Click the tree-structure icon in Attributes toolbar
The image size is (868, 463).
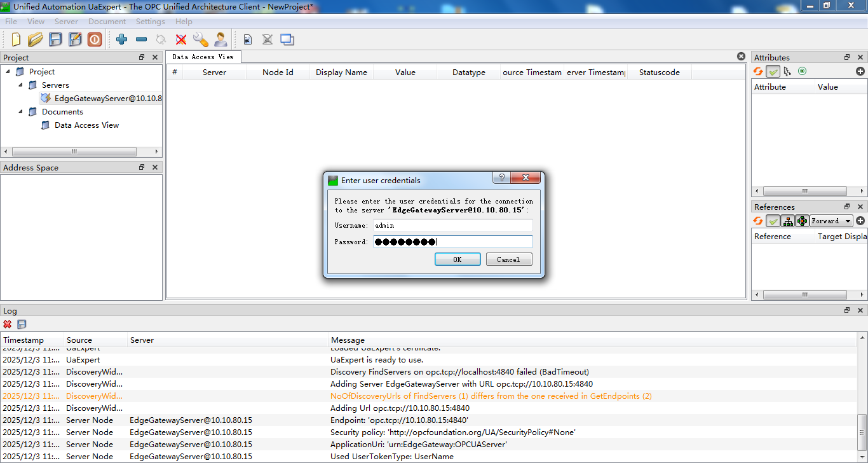[788, 71]
